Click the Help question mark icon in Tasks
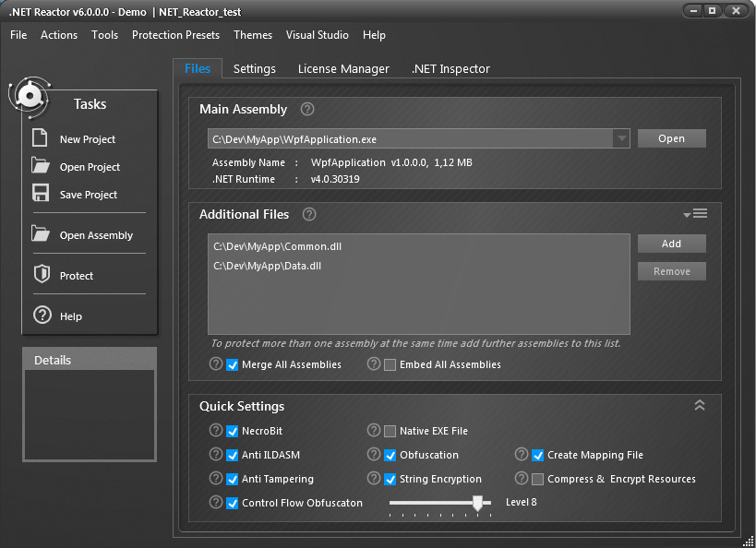 [41, 316]
